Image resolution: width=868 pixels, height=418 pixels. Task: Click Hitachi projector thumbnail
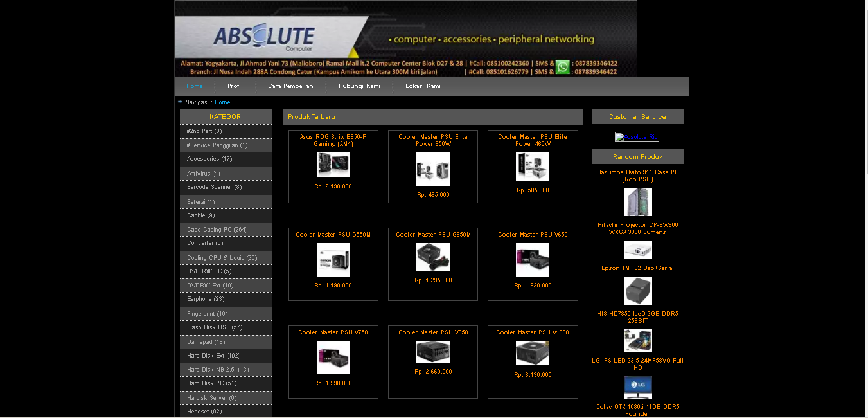638,250
